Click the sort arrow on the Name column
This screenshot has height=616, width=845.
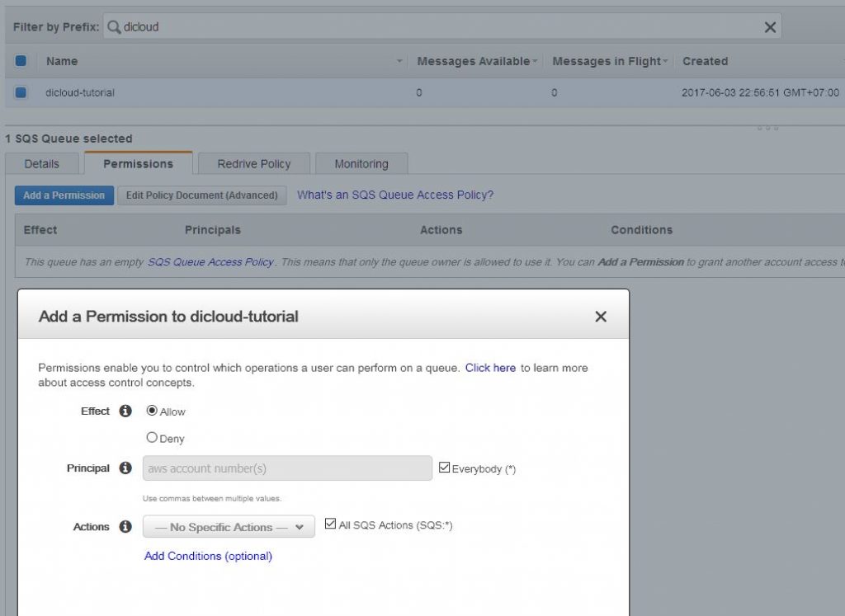pos(399,61)
